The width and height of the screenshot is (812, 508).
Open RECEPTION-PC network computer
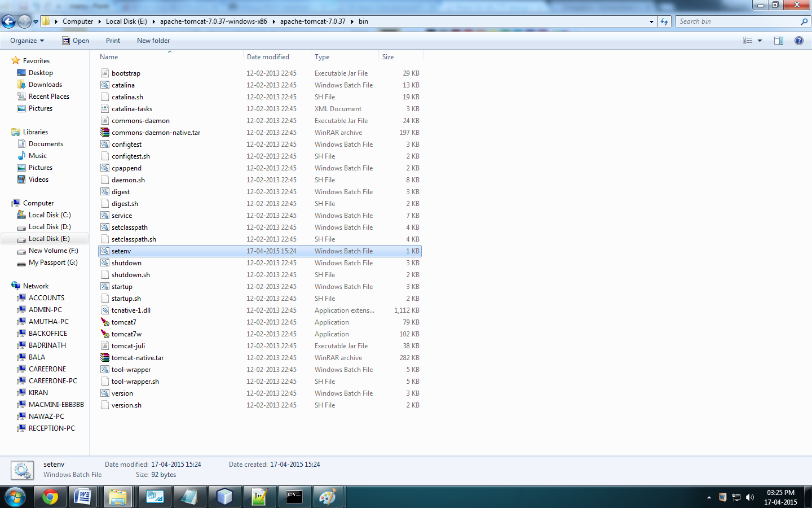tap(52, 428)
